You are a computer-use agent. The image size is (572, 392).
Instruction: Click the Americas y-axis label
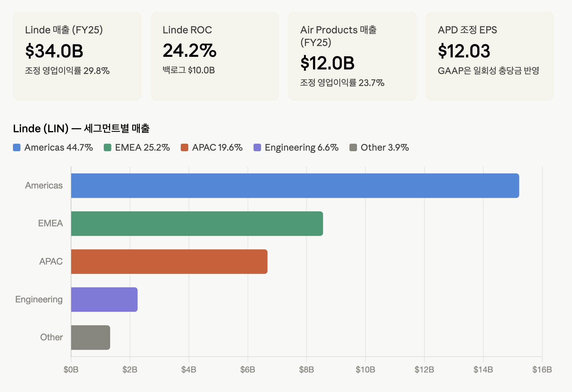coord(44,185)
